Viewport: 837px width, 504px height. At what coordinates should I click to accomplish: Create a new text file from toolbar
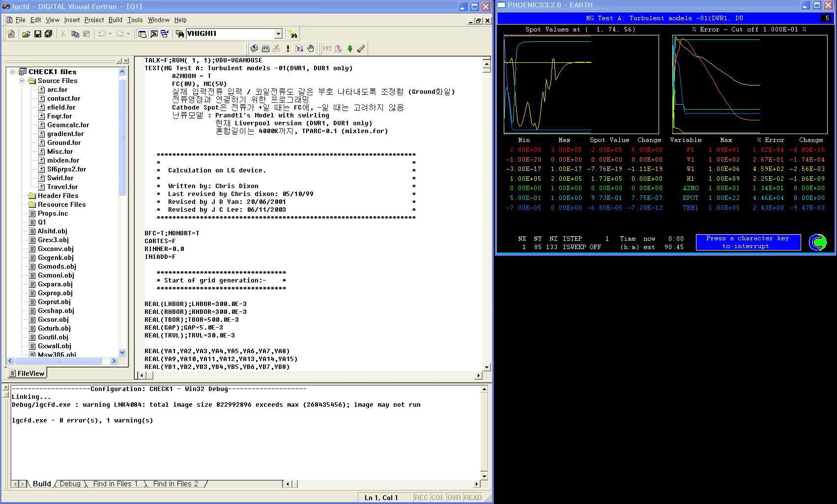coord(11,34)
